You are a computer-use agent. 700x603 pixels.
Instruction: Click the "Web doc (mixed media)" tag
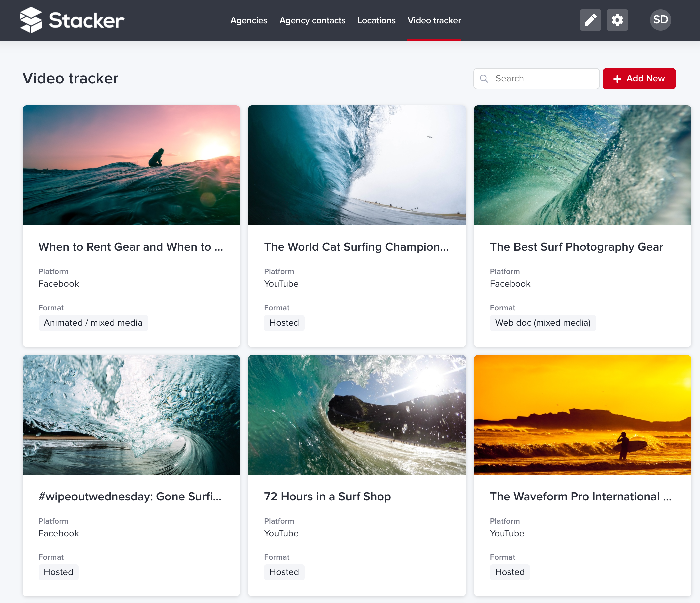[x=543, y=323]
